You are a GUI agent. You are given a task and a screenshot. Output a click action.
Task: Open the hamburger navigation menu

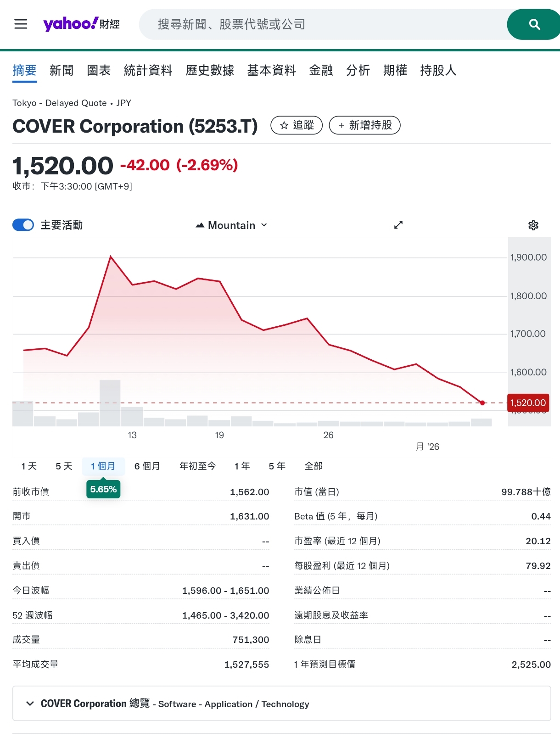point(21,24)
